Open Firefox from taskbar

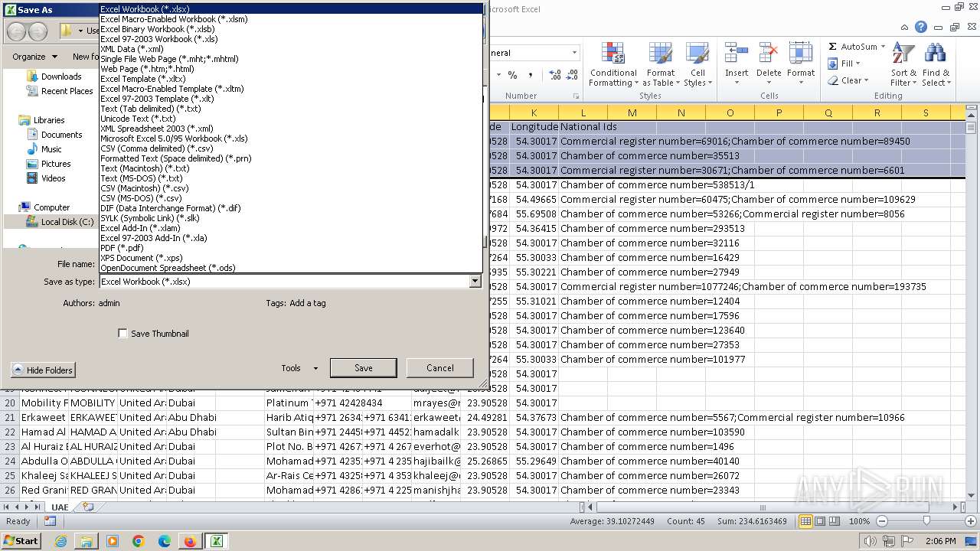(x=190, y=541)
